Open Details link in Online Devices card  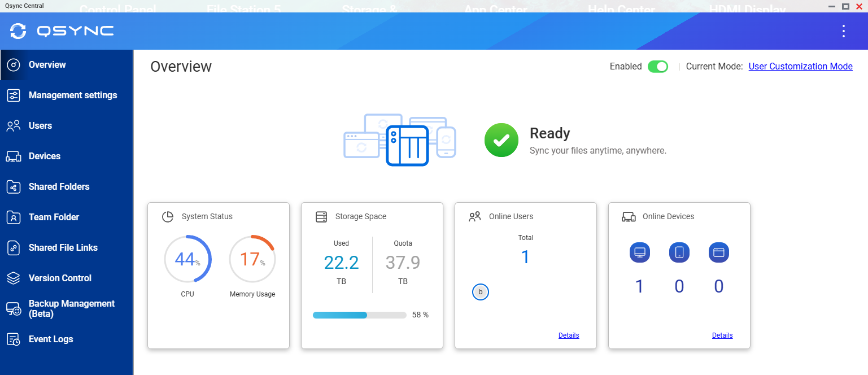[x=722, y=335]
